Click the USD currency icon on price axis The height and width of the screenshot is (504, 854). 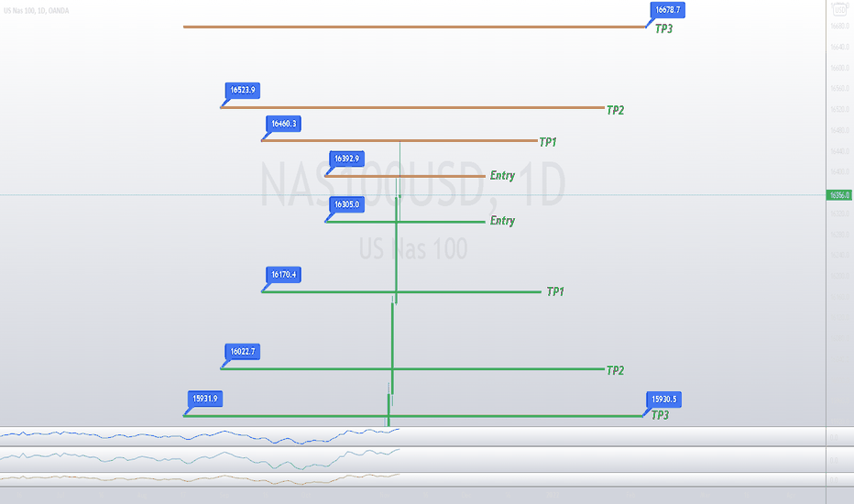(x=840, y=9)
